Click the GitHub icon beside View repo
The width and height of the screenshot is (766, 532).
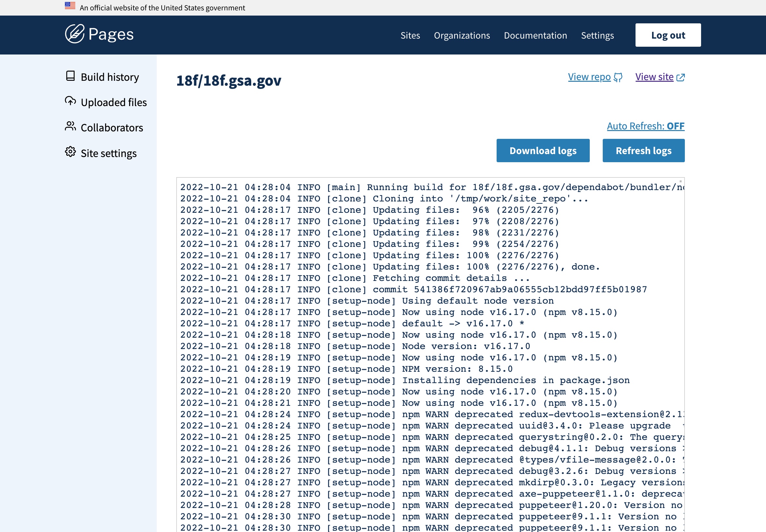coord(618,77)
